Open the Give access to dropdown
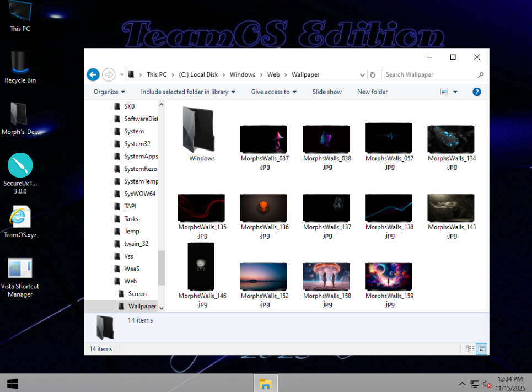 [x=273, y=92]
